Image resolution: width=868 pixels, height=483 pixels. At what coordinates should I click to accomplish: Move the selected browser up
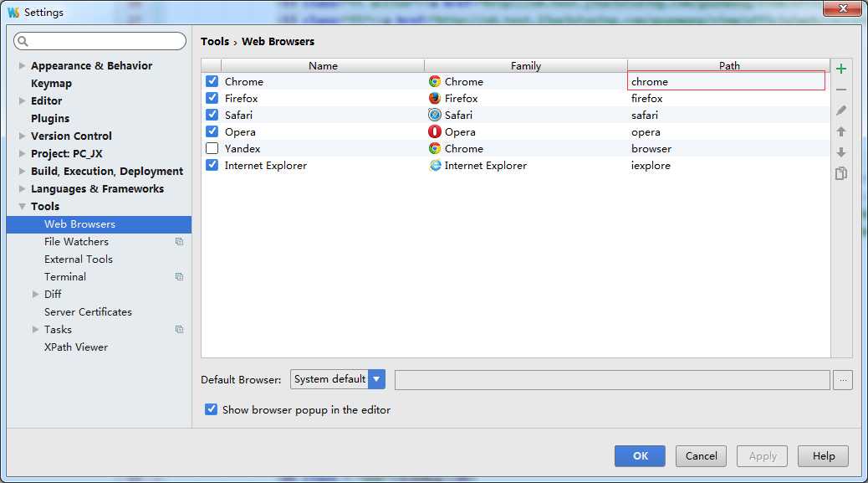click(x=841, y=131)
